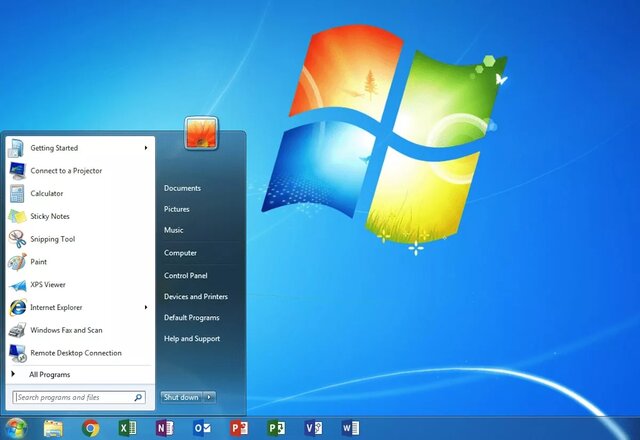Screen dimensions: 640x440
Task: Select the Internet Explorer label
Action: pos(56,307)
